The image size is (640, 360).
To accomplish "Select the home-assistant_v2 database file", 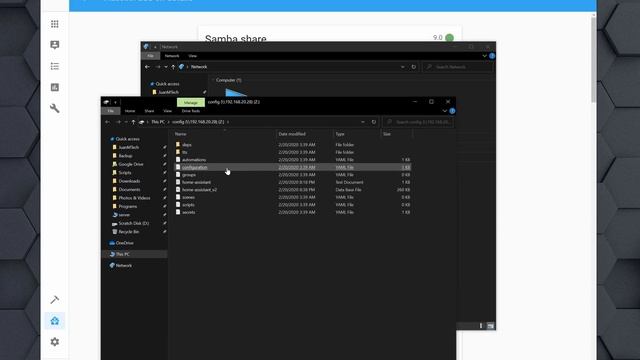I will coord(199,190).
